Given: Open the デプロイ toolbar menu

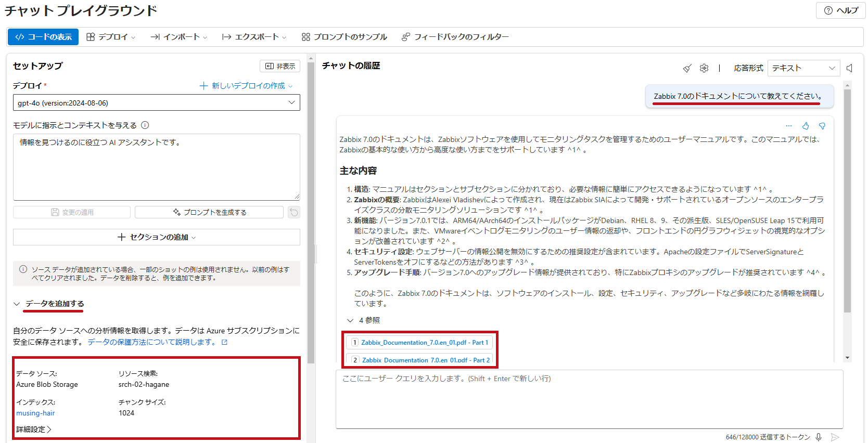Looking at the screenshot, I should (x=111, y=37).
